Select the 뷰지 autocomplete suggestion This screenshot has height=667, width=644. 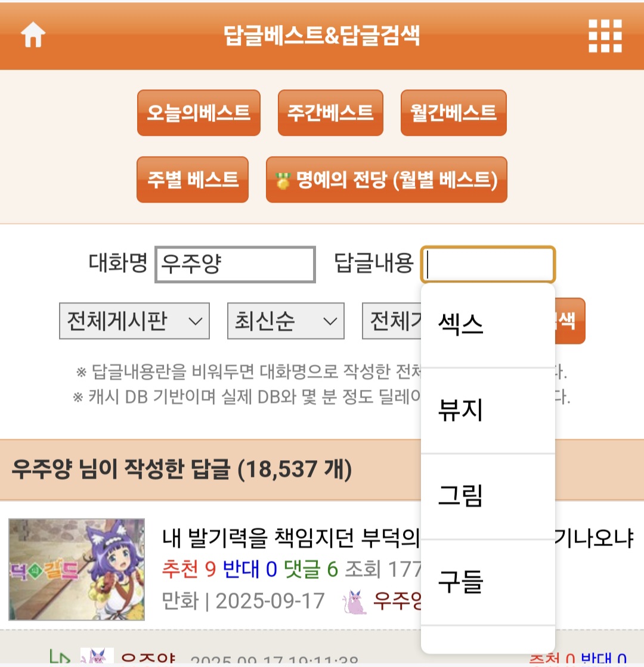pyautogui.click(x=488, y=411)
